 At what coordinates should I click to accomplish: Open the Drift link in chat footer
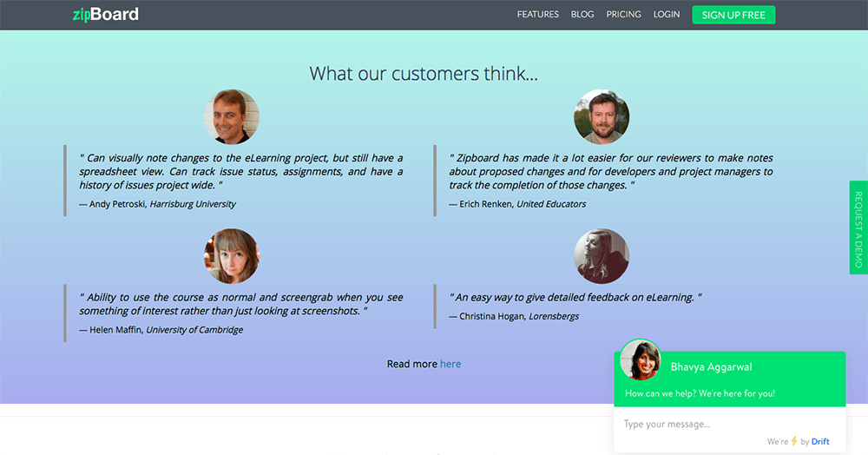tap(820, 441)
